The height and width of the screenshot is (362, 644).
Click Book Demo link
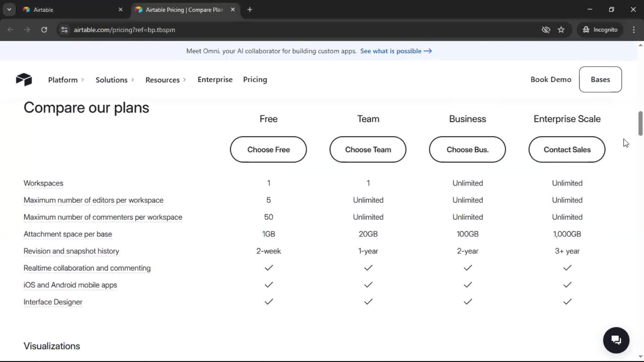pos(551,79)
